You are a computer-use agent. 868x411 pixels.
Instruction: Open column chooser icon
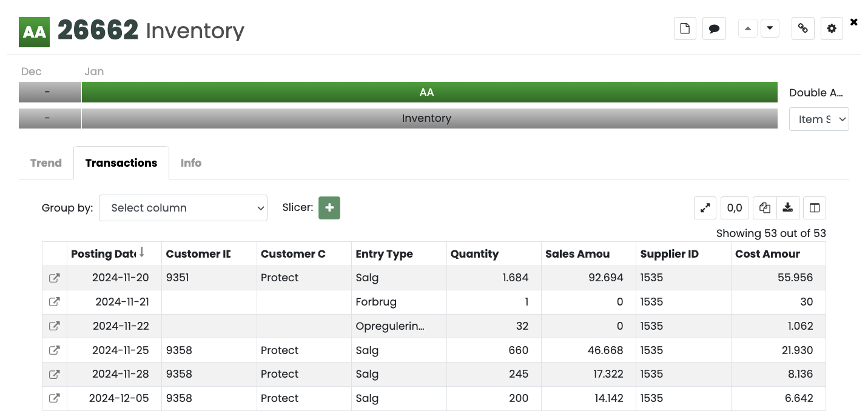pyautogui.click(x=814, y=208)
